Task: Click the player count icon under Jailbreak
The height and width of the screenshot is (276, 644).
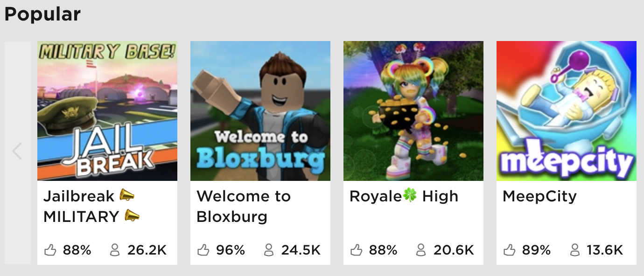Action: 115,250
